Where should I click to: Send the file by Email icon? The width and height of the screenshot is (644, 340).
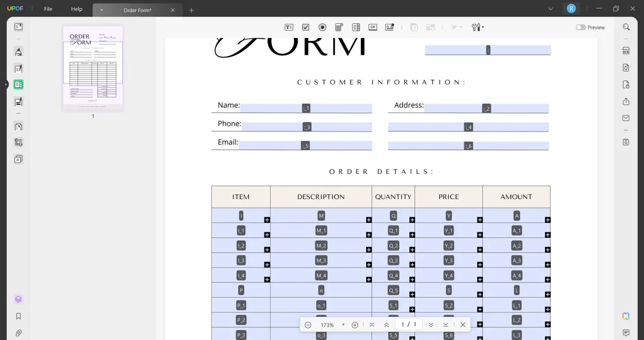tap(626, 118)
